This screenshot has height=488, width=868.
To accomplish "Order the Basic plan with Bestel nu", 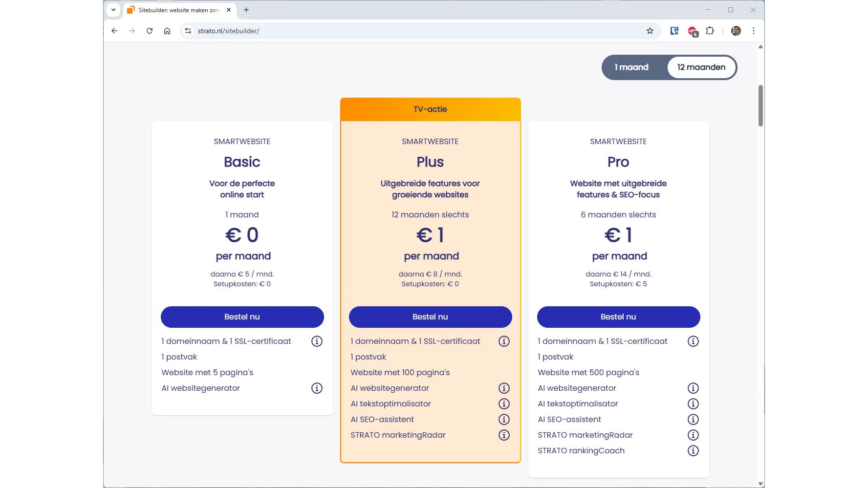I will pyautogui.click(x=242, y=317).
